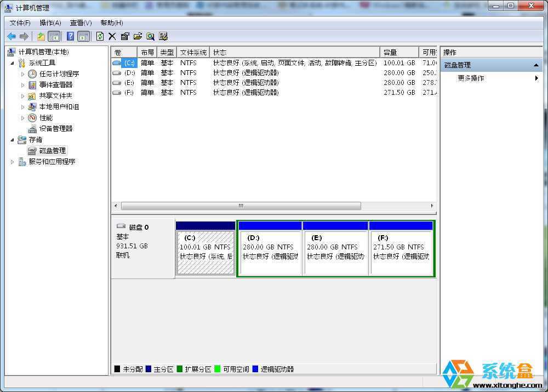The height and width of the screenshot is (392, 548).
Task: Select 计算机管理(本地) root node
Action: [43, 52]
